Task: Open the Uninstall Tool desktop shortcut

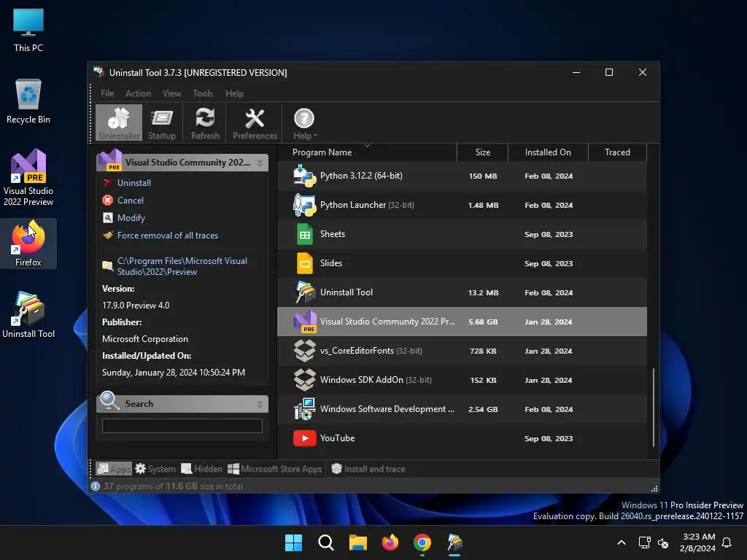Action: pyautogui.click(x=28, y=315)
